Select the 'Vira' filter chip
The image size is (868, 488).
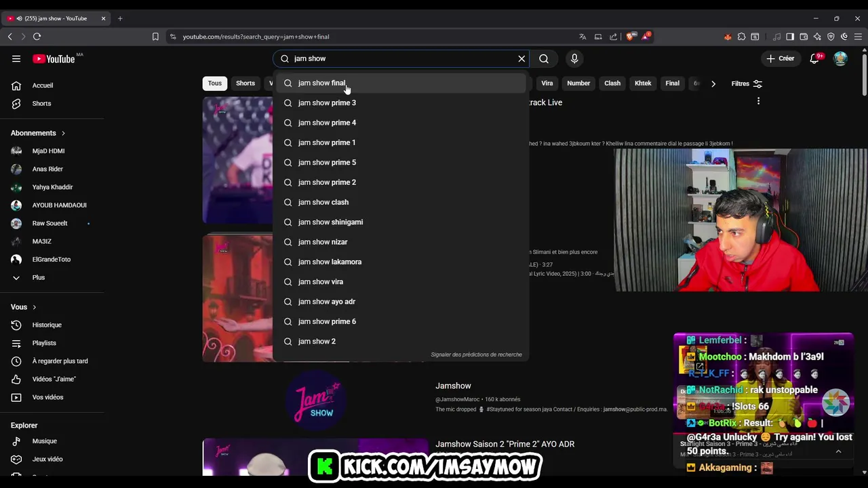click(547, 83)
